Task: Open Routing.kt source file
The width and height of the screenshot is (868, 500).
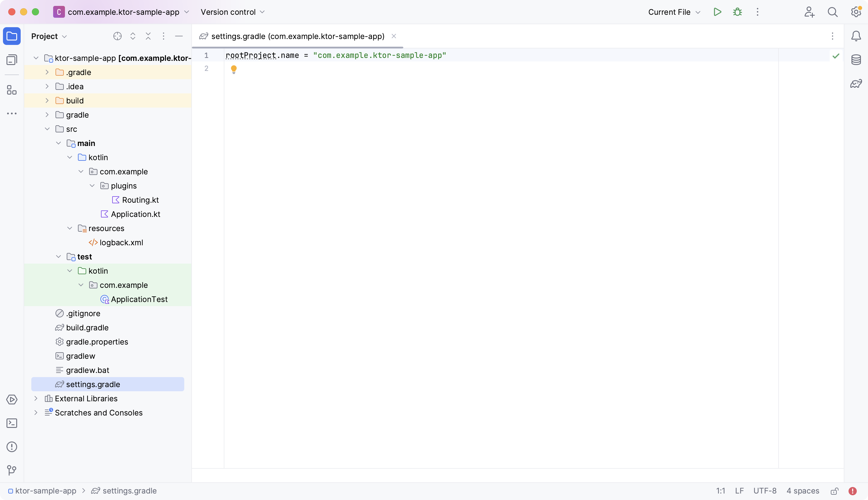Action: coord(140,200)
